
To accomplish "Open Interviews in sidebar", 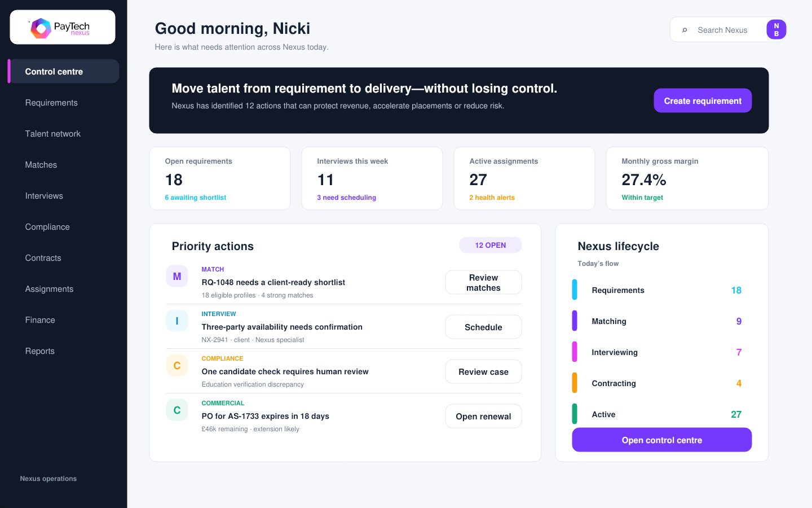I will [44, 196].
